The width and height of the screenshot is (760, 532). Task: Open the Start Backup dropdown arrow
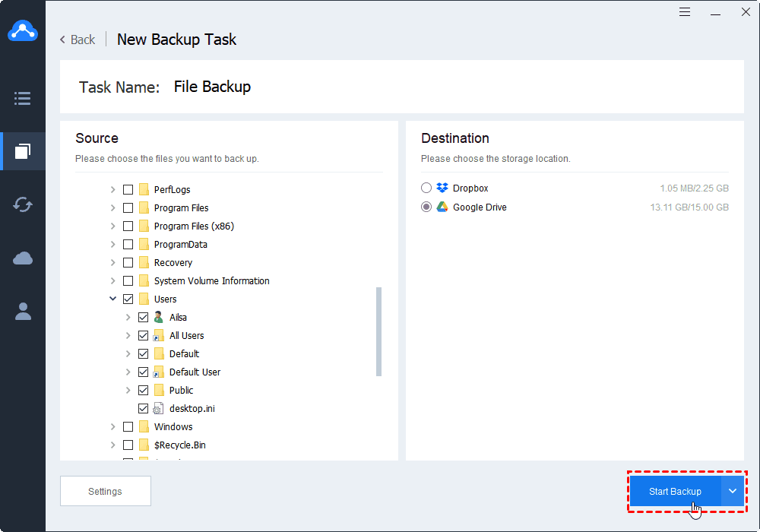pyautogui.click(x=733, y=491)
